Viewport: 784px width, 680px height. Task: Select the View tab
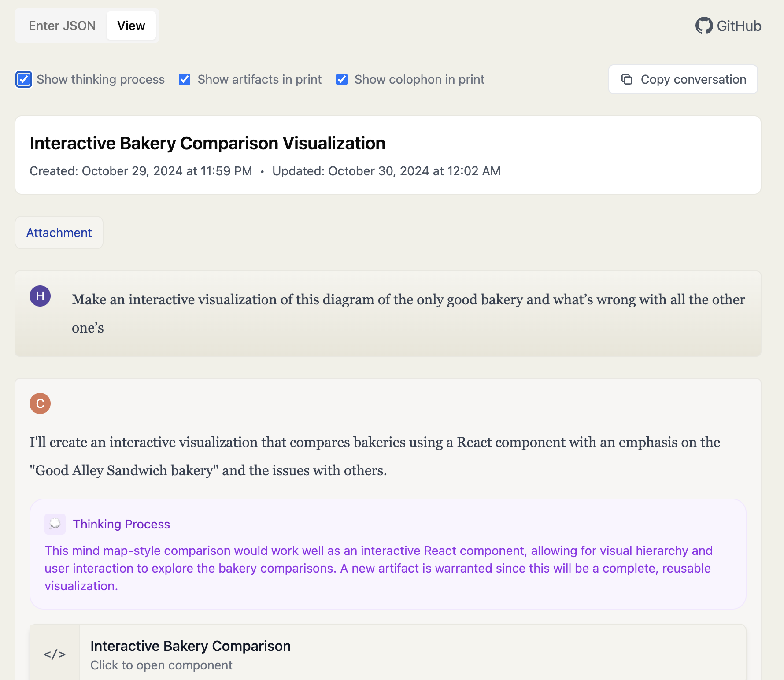click(131, 26)
